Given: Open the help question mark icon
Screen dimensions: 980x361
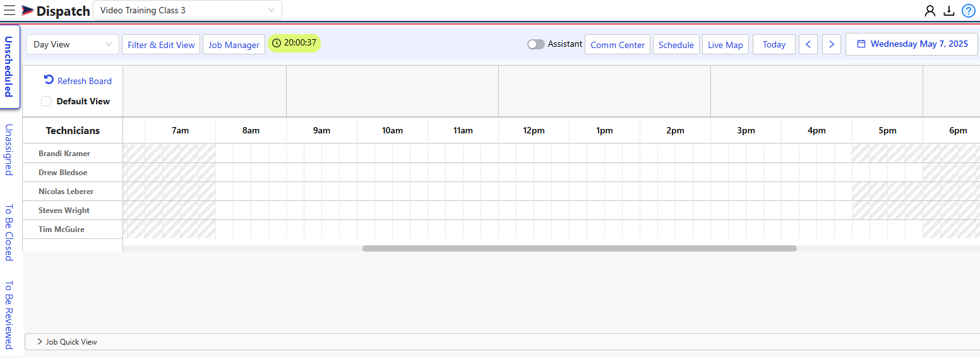Looking at the screenshot, I should [968, 11].
